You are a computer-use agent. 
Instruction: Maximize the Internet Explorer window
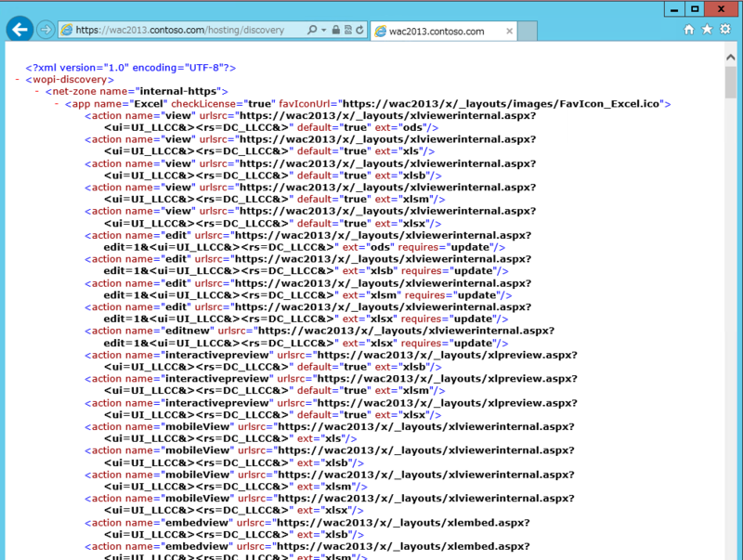tap(695, 9)
